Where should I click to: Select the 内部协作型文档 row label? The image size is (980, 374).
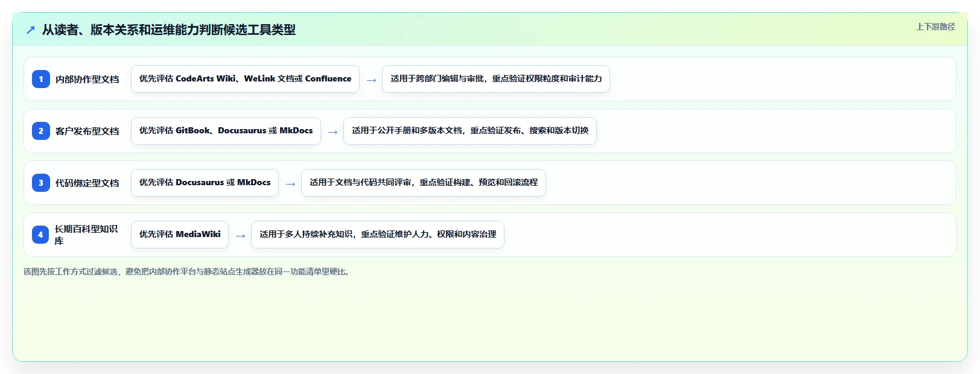[87, 79]
